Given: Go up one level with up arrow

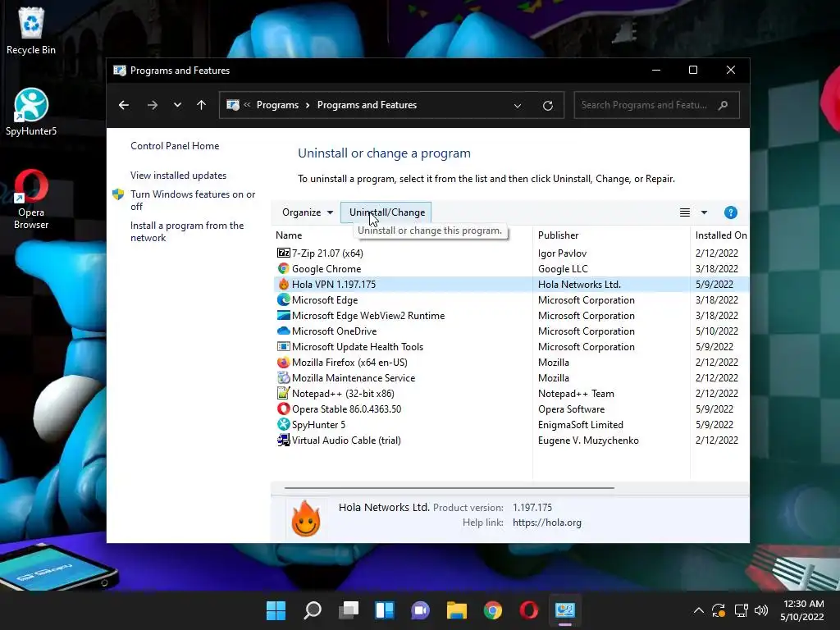Looking at the screenshot, I should pyautogui.click(x=202, y=105).
